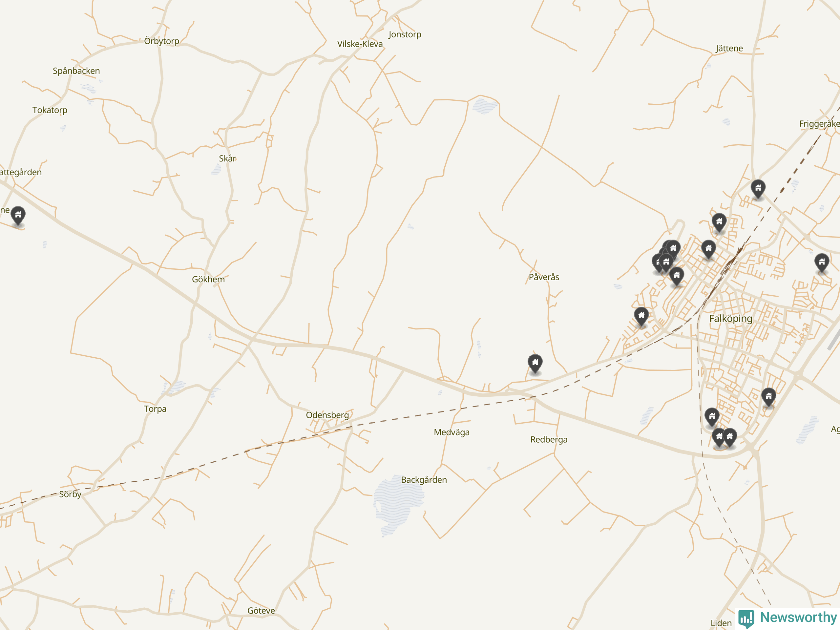Click the Örbytorp place label

pyautogui.click(x=162, y=41)
